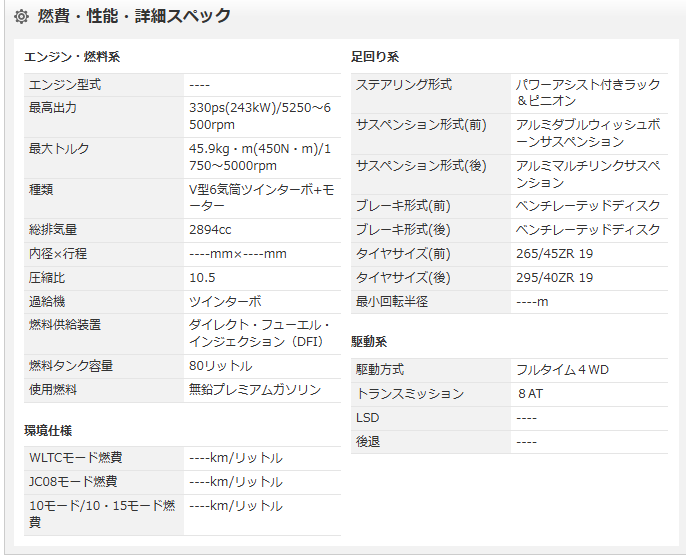Click the 265/45ZR 19 tire value
Screen dimensions: 686x556
pyautogui.click(x=554, y=254)
